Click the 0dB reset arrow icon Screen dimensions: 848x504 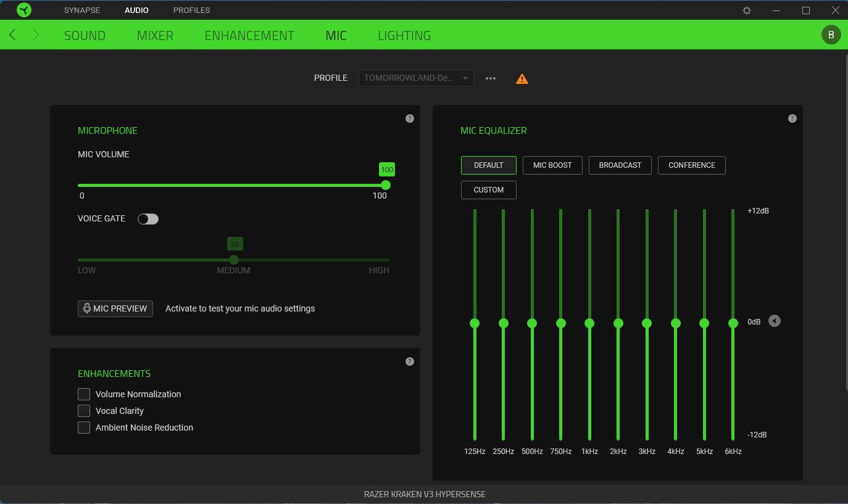pyautogui.click(x=775, y=321)
